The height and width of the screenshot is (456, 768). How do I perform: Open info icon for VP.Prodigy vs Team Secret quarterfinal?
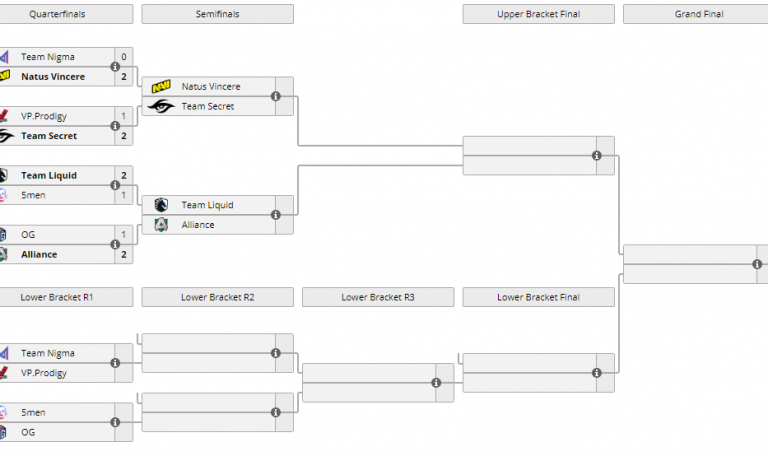[115, 126]
